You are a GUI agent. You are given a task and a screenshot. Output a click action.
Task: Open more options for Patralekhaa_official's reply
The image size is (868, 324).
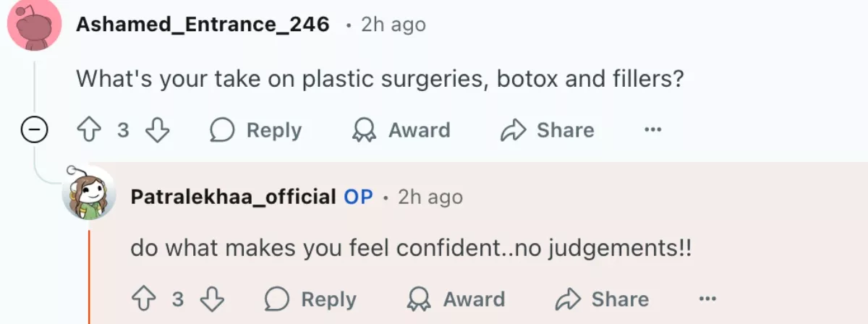pos(708,299)
